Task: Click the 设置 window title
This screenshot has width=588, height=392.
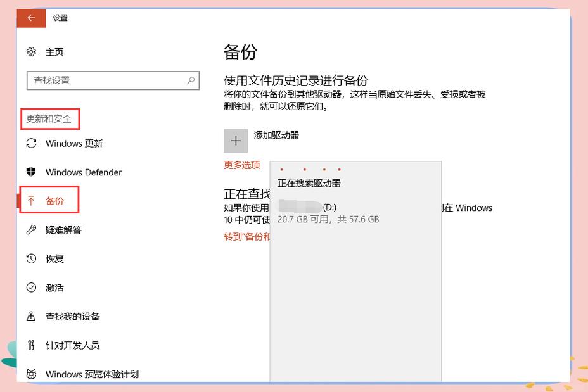Action: [x=60, y=18]
